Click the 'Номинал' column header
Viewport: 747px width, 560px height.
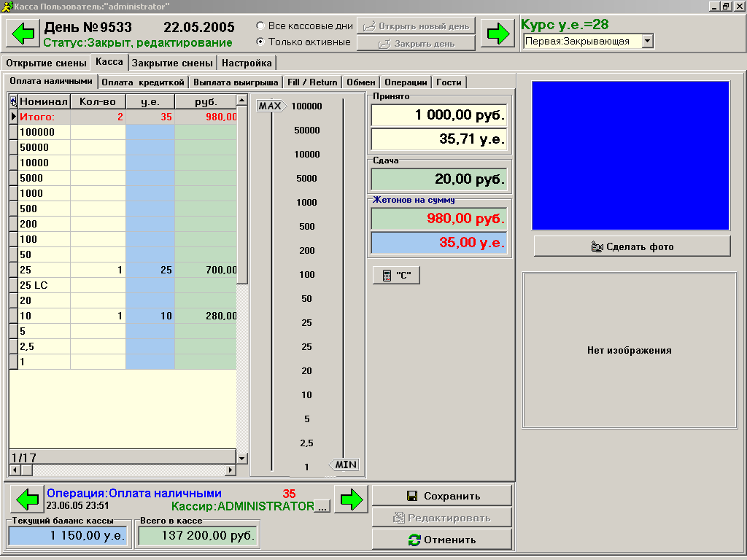[44, 101]
